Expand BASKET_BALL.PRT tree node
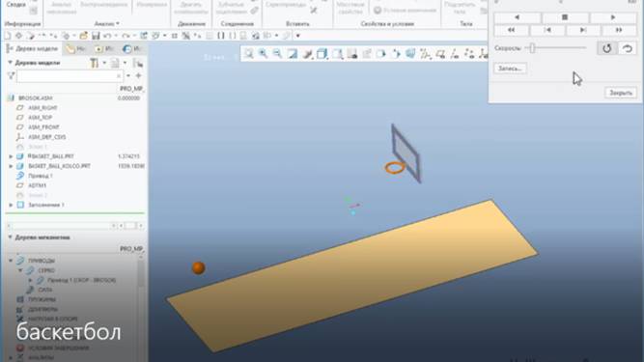This screenshot has width=644, height=362. tap(11, 156)
